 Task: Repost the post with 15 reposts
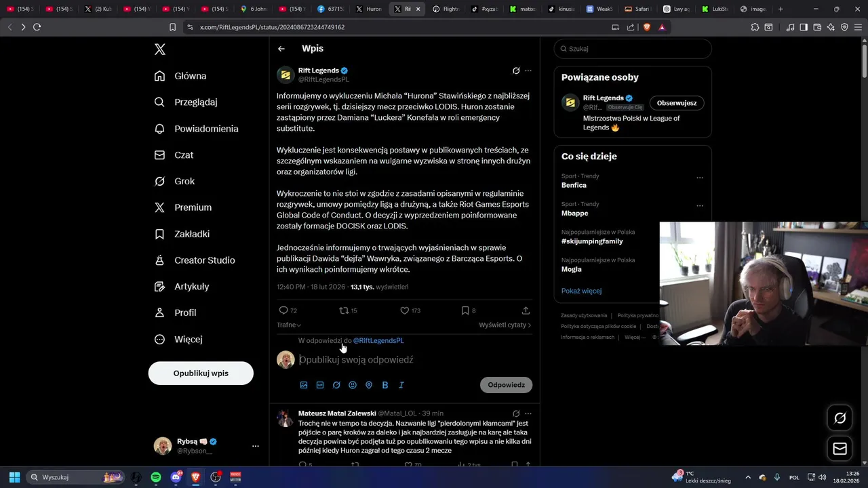pos(344,310)
